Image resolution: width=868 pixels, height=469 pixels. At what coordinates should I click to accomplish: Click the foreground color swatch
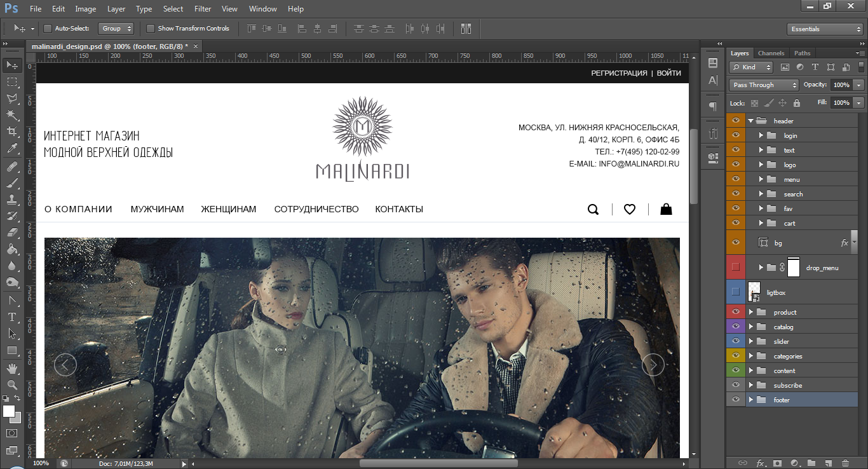pos(9,412)
